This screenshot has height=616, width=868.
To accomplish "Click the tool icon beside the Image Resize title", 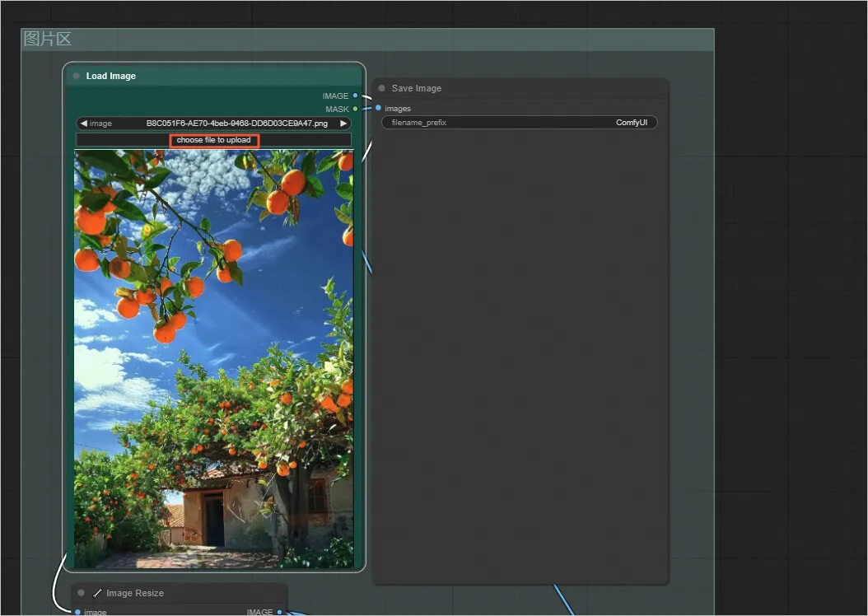I will (x=97, y=593).
